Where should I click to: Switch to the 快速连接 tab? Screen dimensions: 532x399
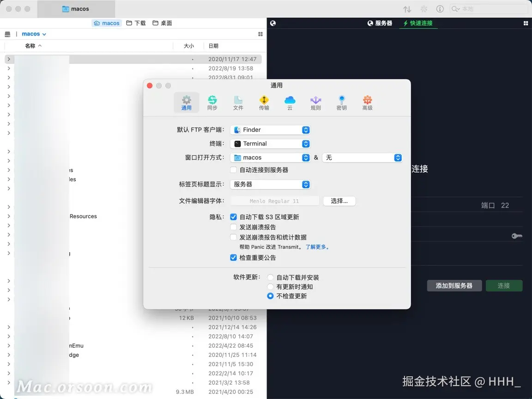pyautogui.click(x=418, y=23)
